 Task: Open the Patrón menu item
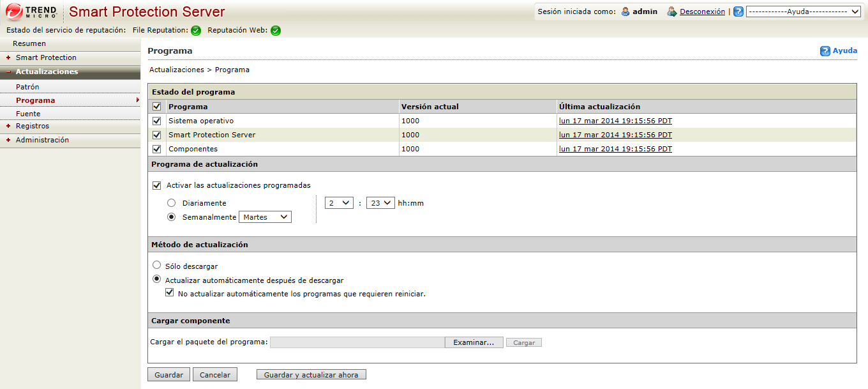[x=27, y=87]
